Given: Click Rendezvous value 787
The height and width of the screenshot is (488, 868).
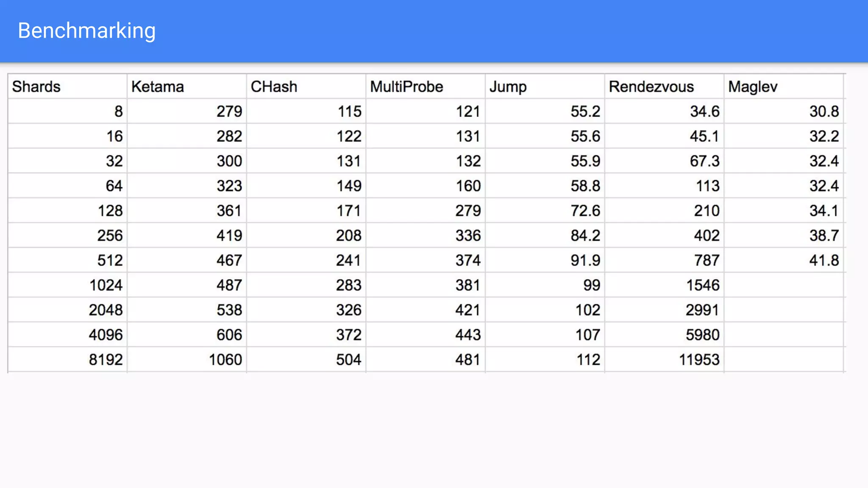Looking at the screenshot, I should (x=665, y=260).
